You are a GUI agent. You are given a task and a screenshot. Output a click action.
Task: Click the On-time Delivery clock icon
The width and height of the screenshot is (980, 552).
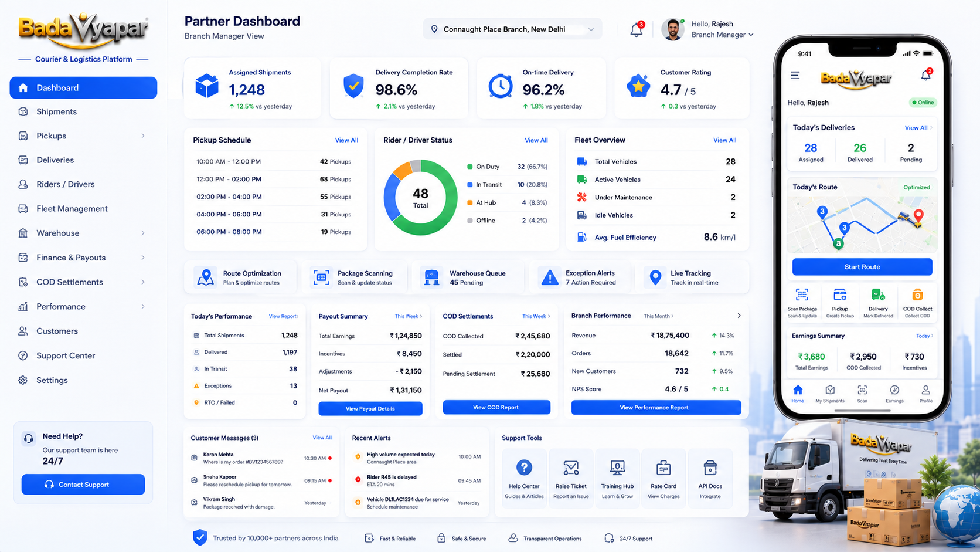tap(501, 86)
